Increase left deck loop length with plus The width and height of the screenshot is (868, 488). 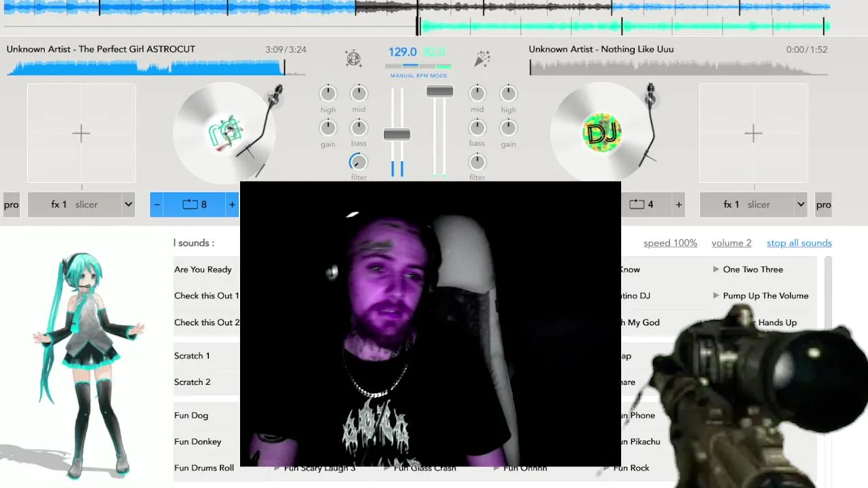pos(233,204)
